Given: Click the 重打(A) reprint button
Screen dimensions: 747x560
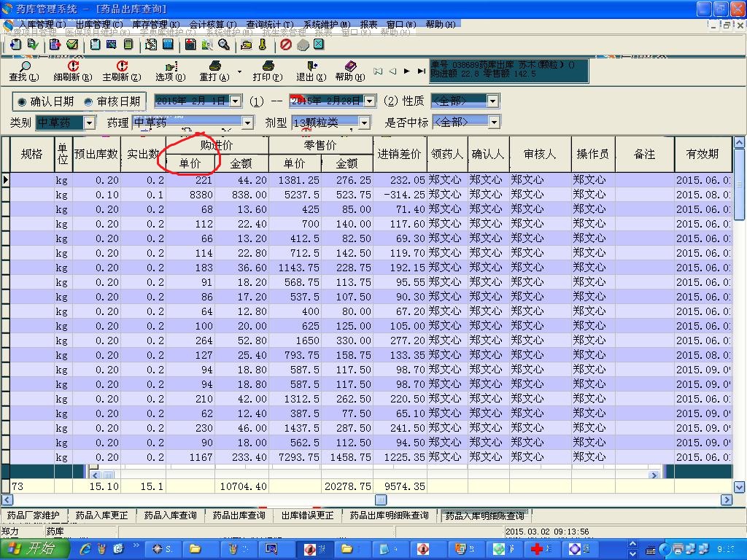Looking at the screenshot, I should [214, 71].
